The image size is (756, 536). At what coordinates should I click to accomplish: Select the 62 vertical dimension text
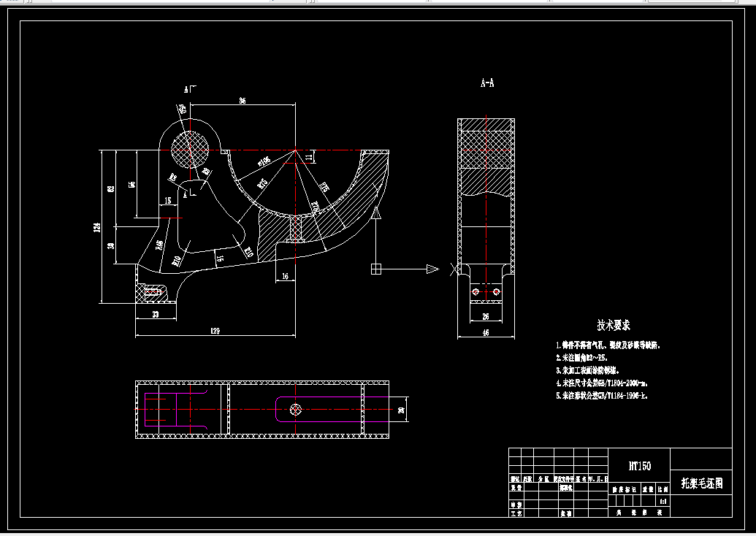(x=111, y=188)
